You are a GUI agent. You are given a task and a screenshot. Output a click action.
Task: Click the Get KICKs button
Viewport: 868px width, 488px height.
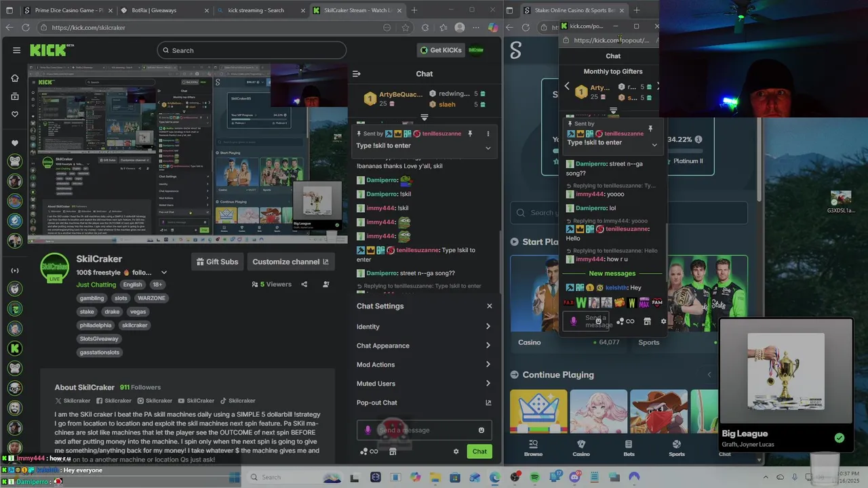coord(441,50)
